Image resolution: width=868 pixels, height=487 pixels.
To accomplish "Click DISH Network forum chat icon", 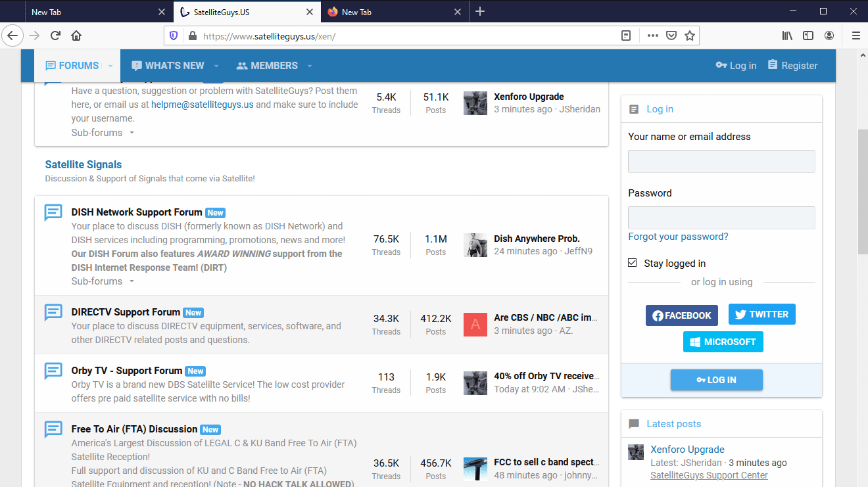I will click(x=53, y=212).
